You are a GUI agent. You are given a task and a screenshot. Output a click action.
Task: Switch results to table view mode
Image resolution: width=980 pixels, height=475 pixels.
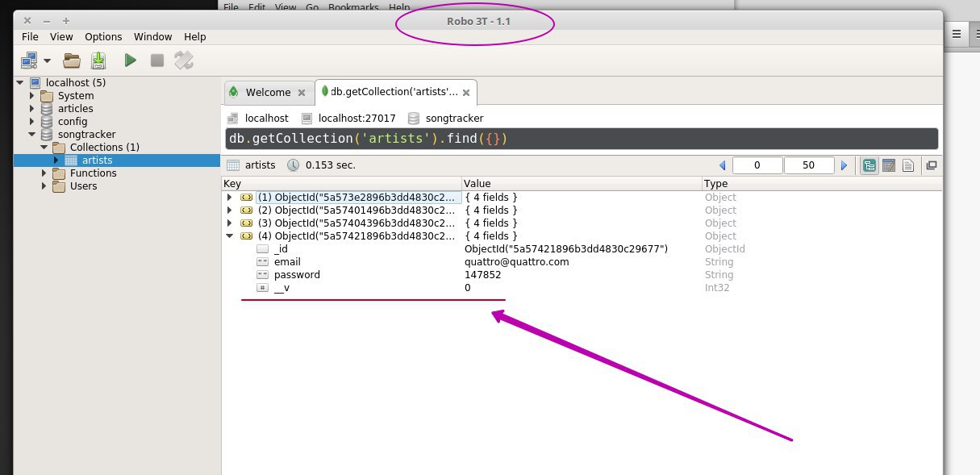[889, 165]
